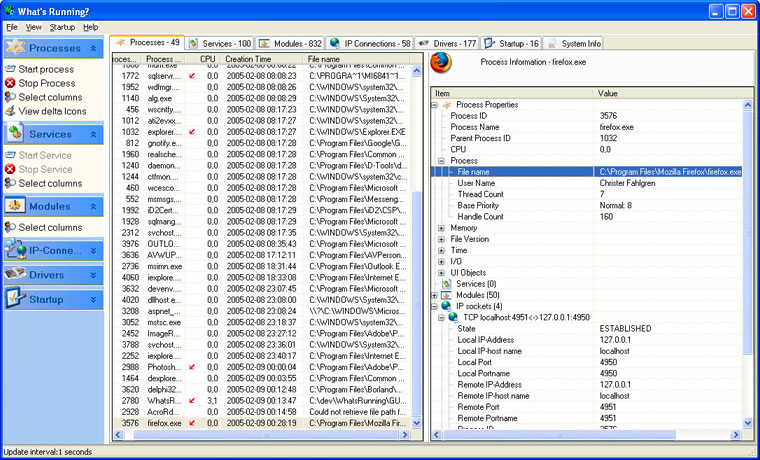Click the Processes star icon in sidebar
The height and width of the screenshot is (460, 760).
pos(16,48)
